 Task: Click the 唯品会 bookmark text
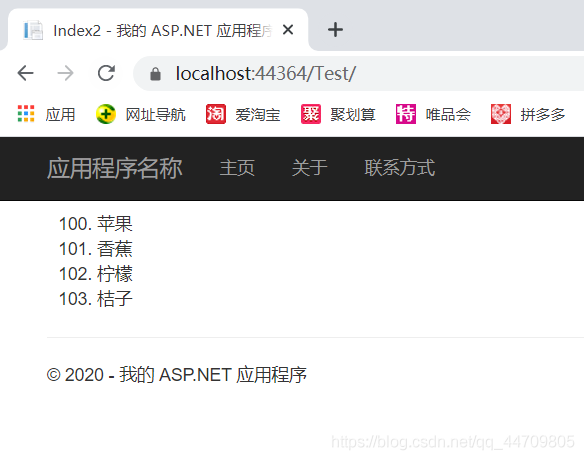[448, 114]
